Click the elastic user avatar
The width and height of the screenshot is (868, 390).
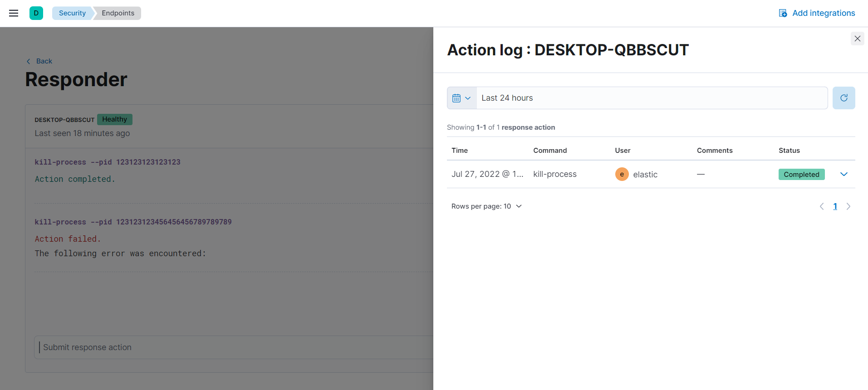[x=622, y=174]
